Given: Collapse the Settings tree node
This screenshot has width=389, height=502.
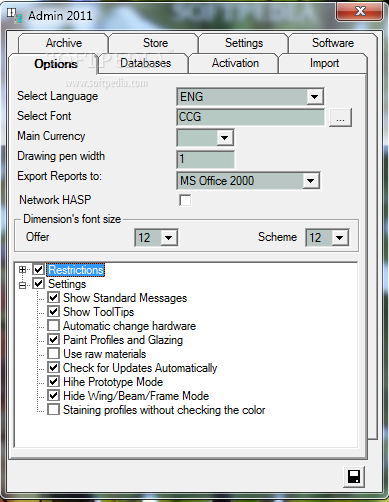Looking at the screenshot, I should pyautogui.click(x=22, y=285).
